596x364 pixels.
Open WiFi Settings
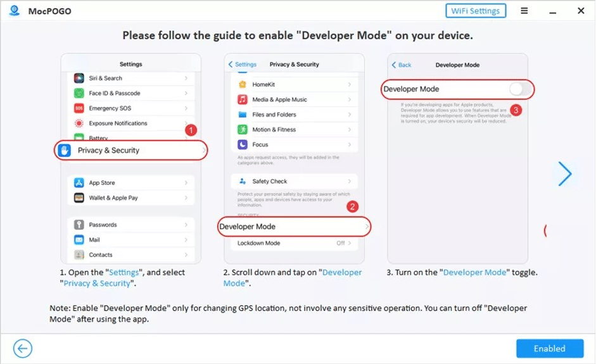pyautogui.click(x=476, y=11)
